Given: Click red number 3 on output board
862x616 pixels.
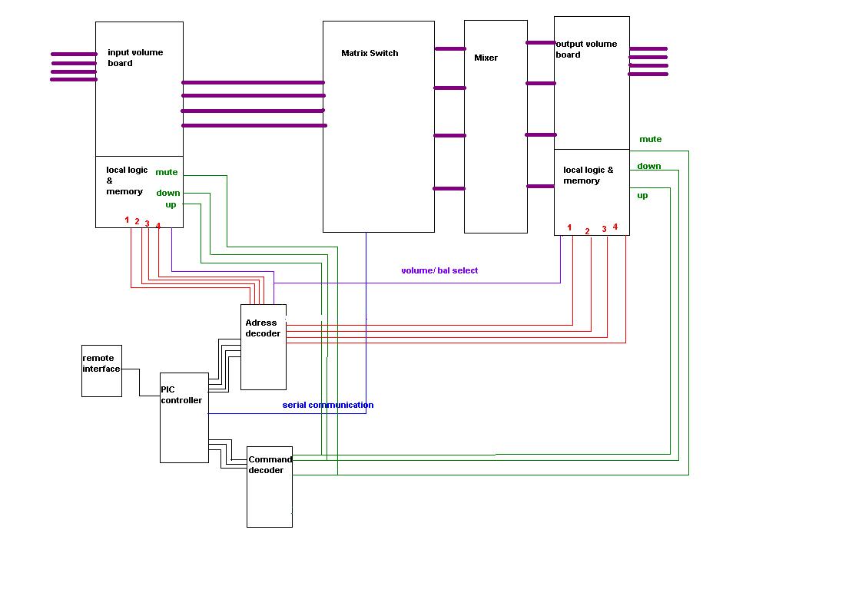Looking at the screenshot, I should pos(604,229).
